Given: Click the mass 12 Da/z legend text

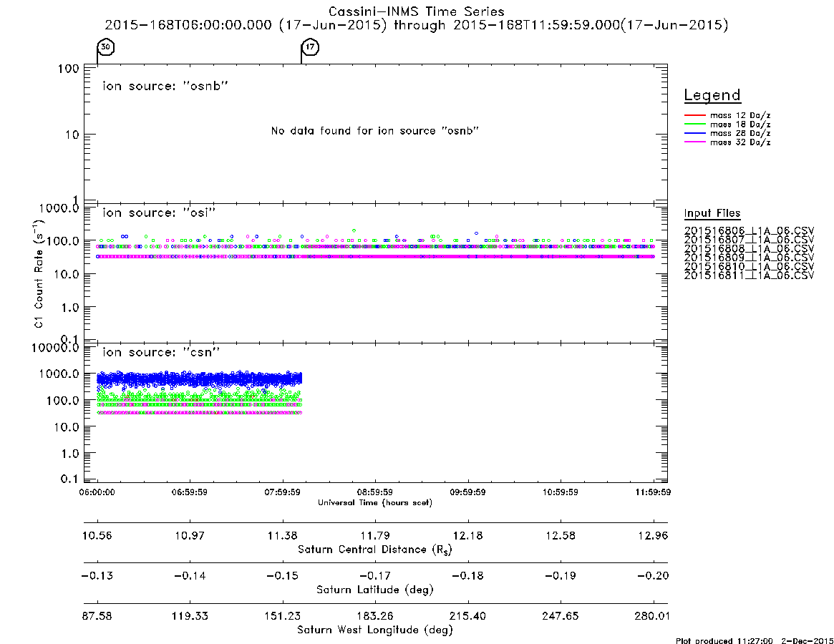Looking at the screenshot, I should click(740, 115).
